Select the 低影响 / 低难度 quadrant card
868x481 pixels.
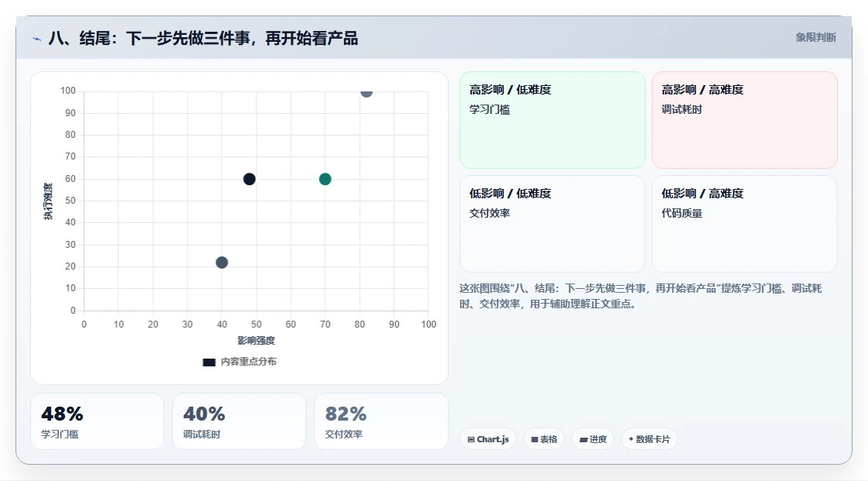click(x=553, y=224)
